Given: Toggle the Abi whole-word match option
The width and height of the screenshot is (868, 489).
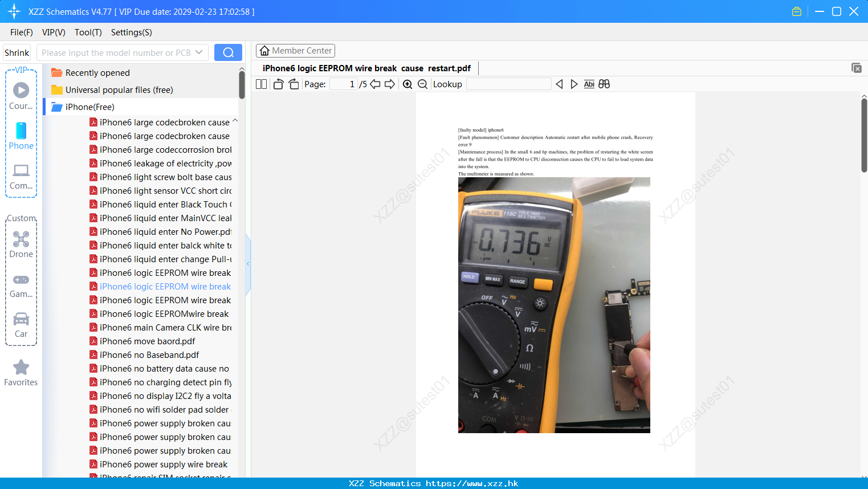Looking at the screenshot, I should coord(589,84).
